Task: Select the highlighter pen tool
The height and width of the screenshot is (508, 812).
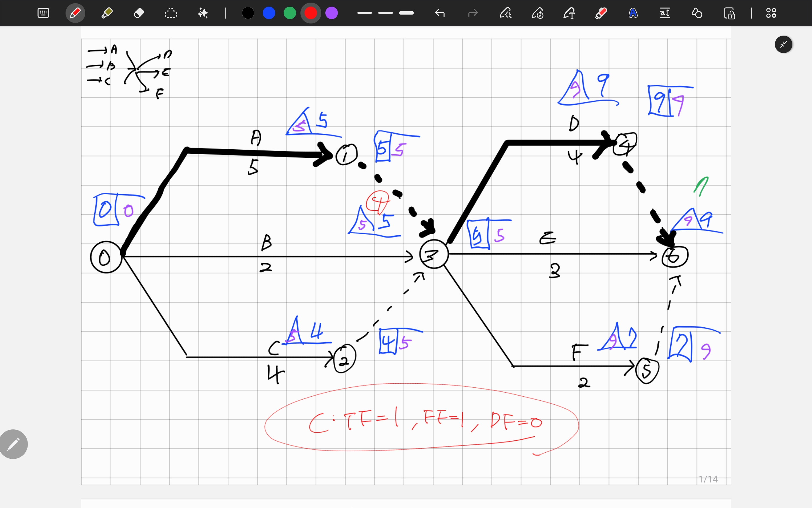Action: coord(107,13)
